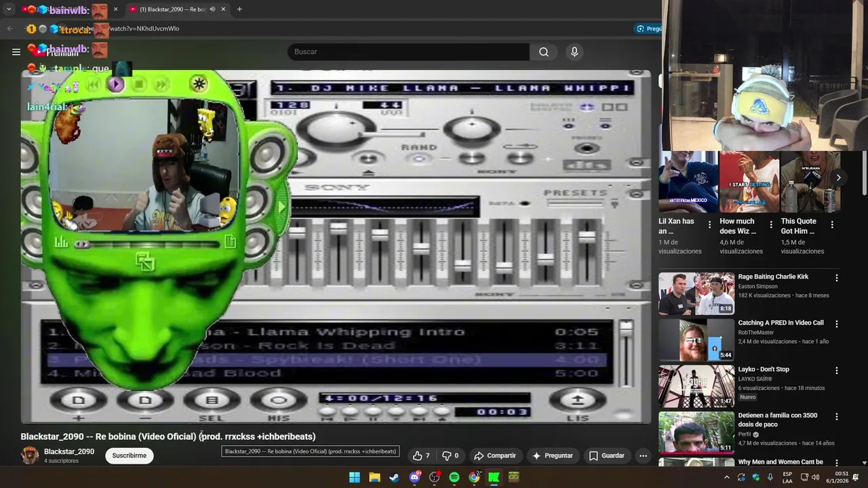Open the Blackstar_2090 channel avatar
This screenshot has height=488, width=868.
(30, 455)
